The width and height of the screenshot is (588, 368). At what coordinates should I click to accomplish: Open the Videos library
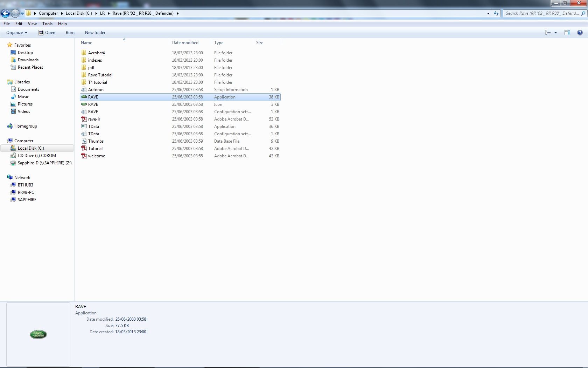24,111
